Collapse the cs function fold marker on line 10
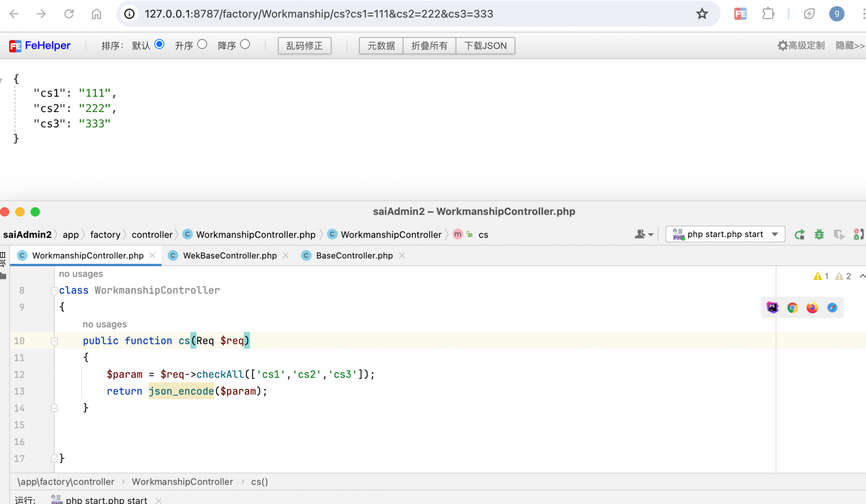The height and width of the screenshot is (504, 866). pos(54,341)
